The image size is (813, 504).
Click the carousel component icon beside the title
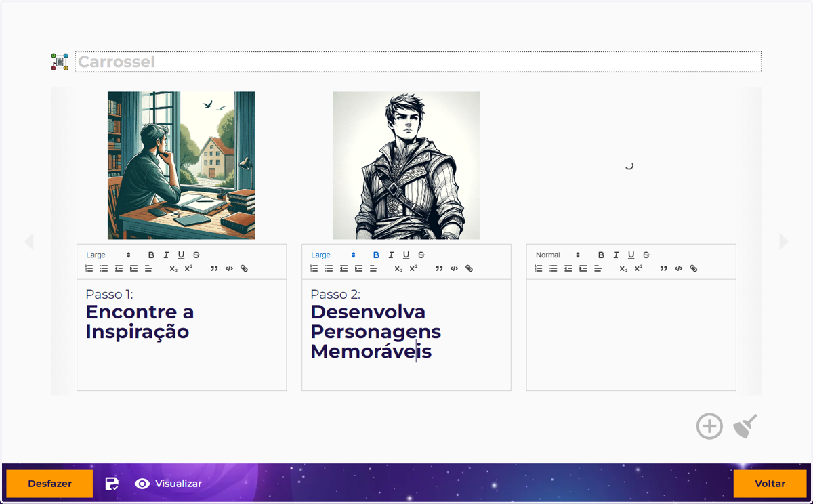click(x=60, y=62)
